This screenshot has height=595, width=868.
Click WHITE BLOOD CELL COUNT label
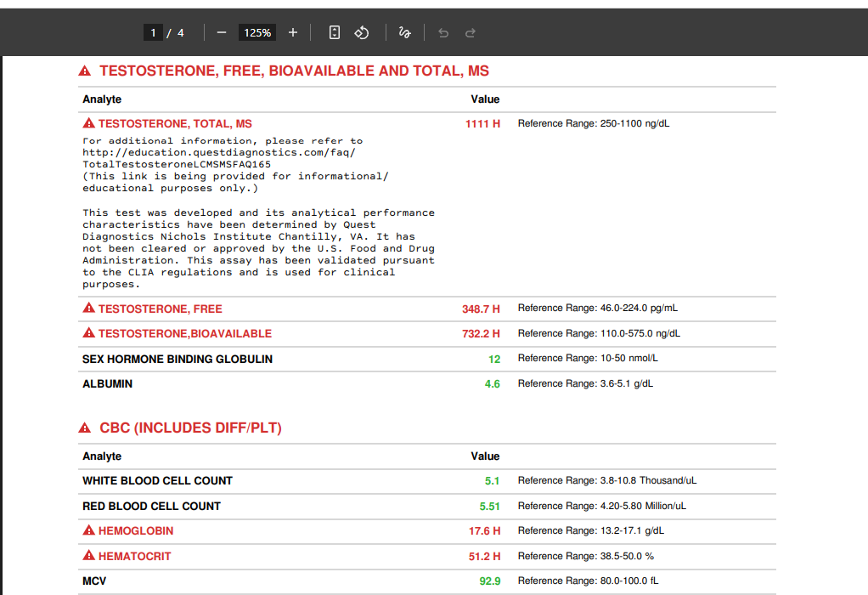coord(157,481)
